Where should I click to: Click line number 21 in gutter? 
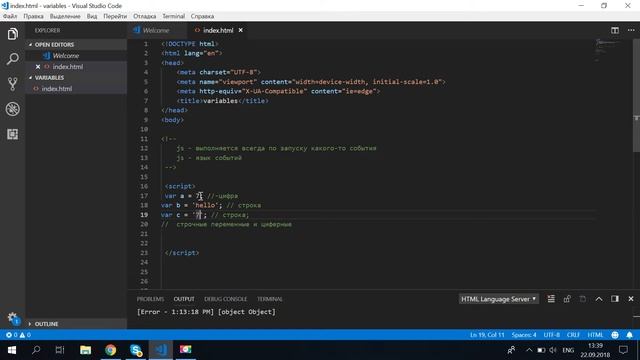pos(144,234)
